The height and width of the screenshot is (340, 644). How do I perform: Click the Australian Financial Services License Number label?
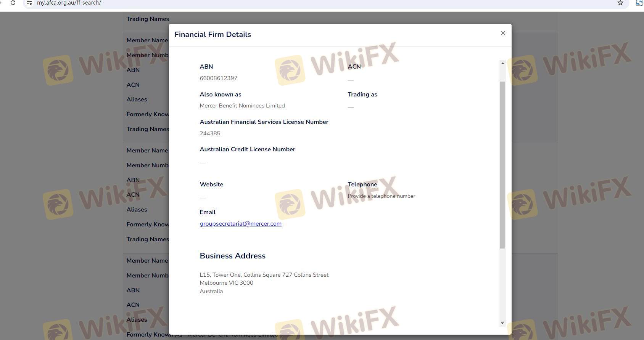click(264, 122)
